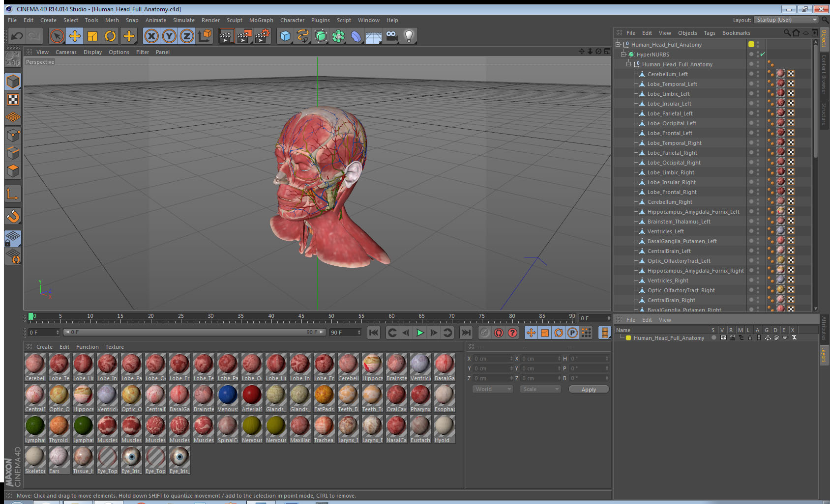Click the coordinate system icon
The image size is (830, 504).
pos(205,36)
